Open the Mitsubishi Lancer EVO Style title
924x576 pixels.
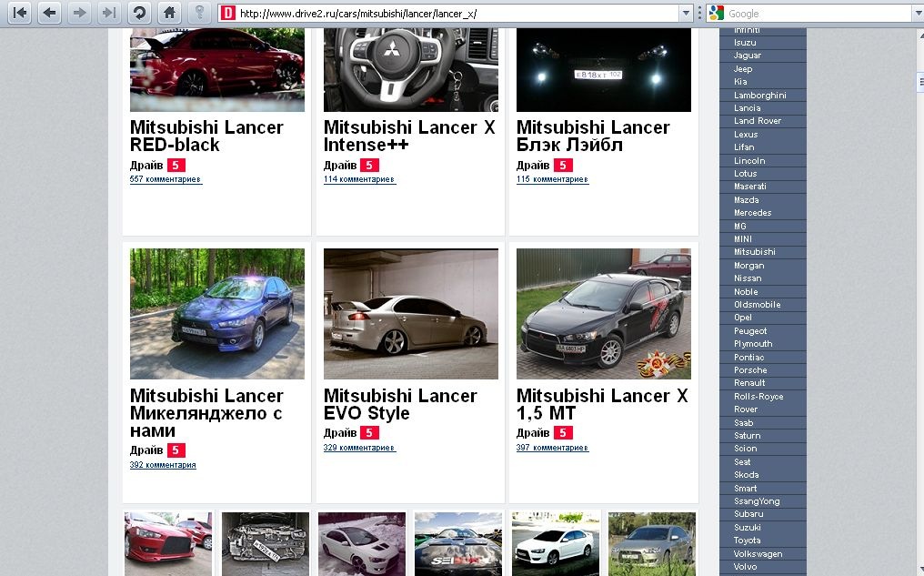pyautogui.click(x=400, y=404)
